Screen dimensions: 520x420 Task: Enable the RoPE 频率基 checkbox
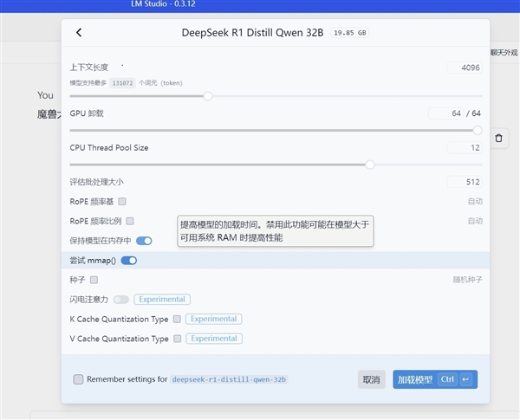coord(122,201)
